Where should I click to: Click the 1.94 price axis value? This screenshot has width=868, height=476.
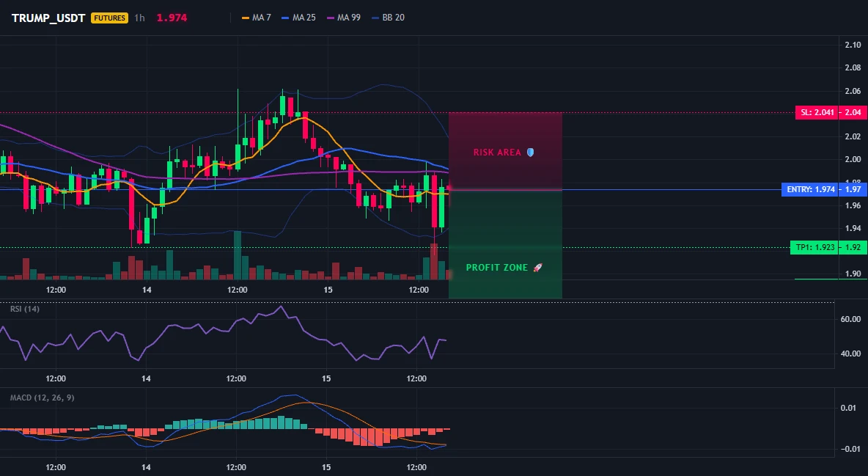point(853,228)
